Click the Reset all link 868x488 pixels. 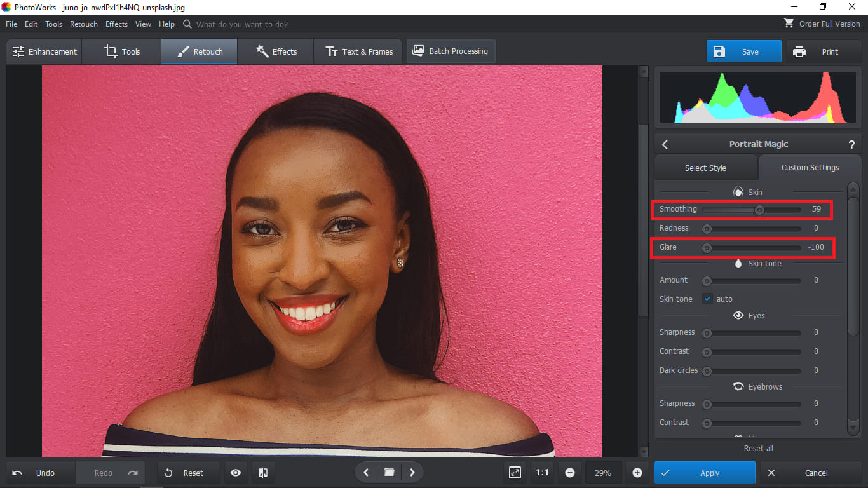pyautogui.click(x=758, y=448)
